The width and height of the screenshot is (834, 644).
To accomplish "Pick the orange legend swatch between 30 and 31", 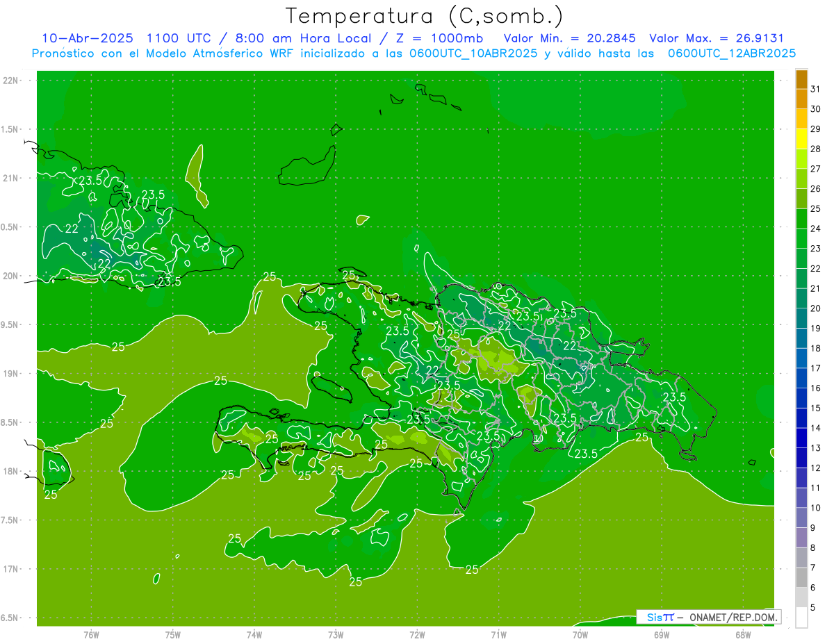I will (x=801, y=99).
